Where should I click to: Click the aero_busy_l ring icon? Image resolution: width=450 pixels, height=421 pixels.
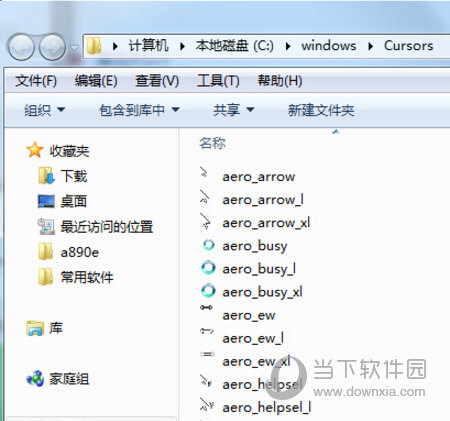click(x=208, y=268)
